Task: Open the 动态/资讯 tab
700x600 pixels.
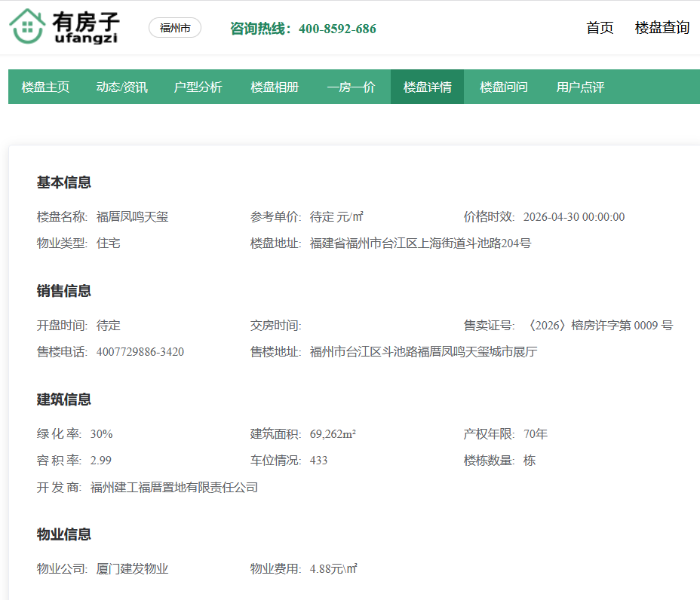Action: (x=122, y=87)
